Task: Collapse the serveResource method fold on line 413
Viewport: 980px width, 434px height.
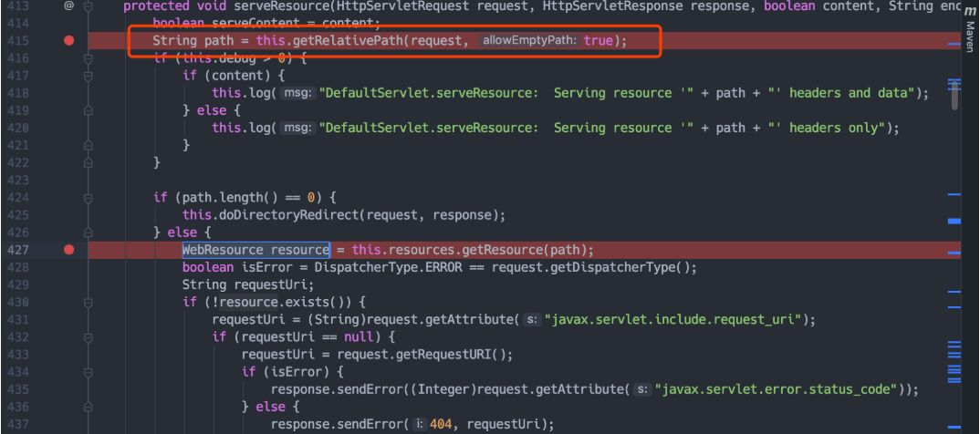Action: click(88, 6)
